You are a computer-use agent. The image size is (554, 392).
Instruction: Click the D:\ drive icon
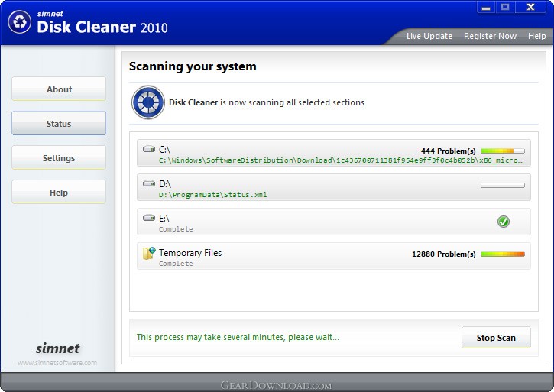pos(149,183)
